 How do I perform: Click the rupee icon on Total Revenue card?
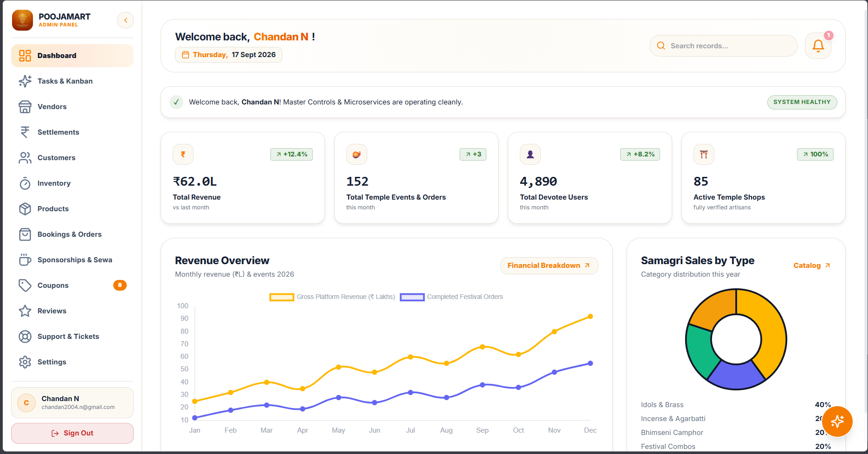(183, 154)
